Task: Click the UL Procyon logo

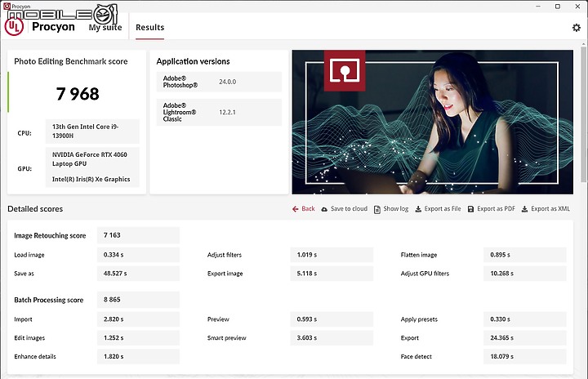Action: (14, 27)
